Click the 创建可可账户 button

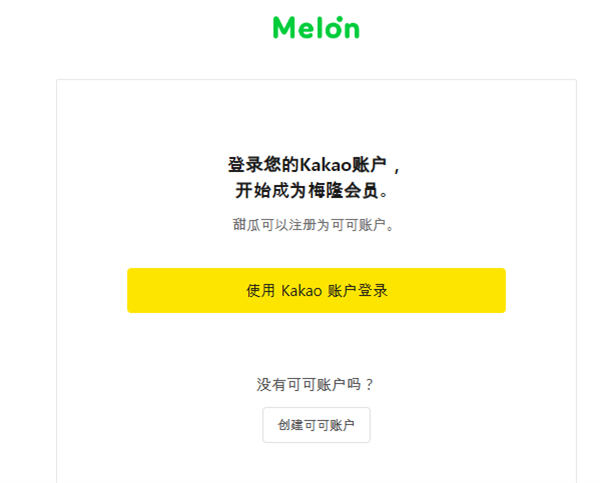click(316, 425)
